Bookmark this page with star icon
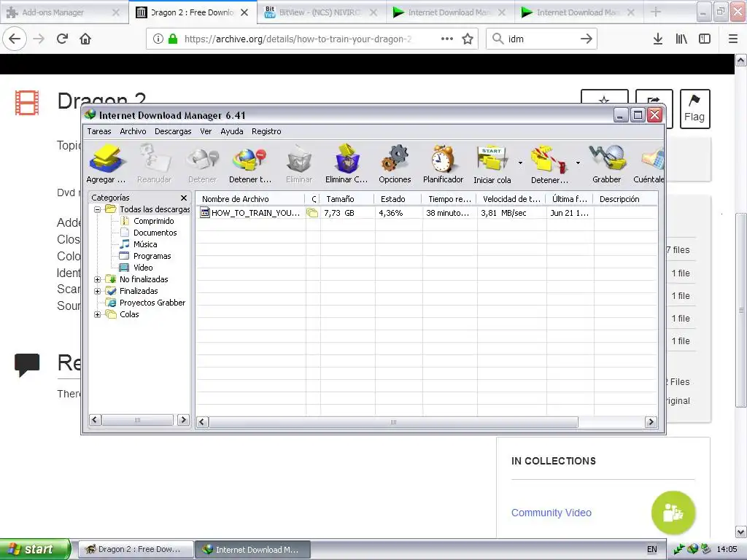This screenshot has height=560, width=747. 468,39
